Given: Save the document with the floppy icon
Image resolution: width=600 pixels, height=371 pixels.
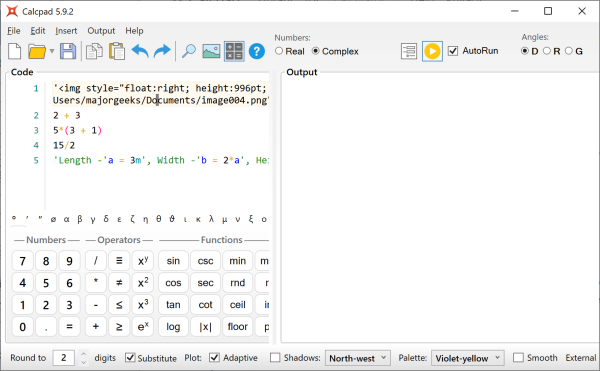Looking at the screenshot, I should coord(68,51).
